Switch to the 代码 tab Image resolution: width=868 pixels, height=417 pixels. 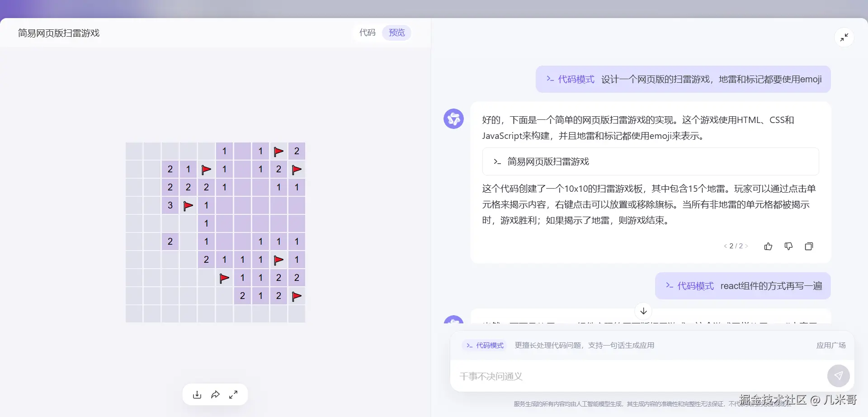pyautogui.click(x=367, y=33)
